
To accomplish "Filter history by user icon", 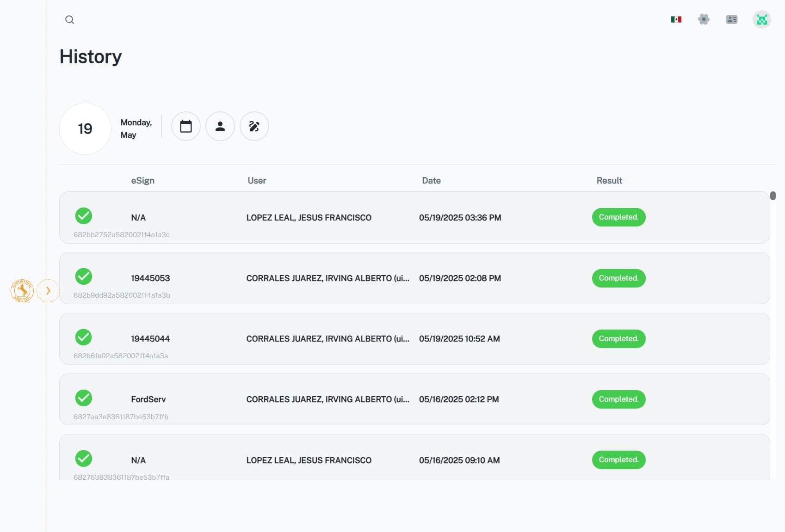I will 220,126.
